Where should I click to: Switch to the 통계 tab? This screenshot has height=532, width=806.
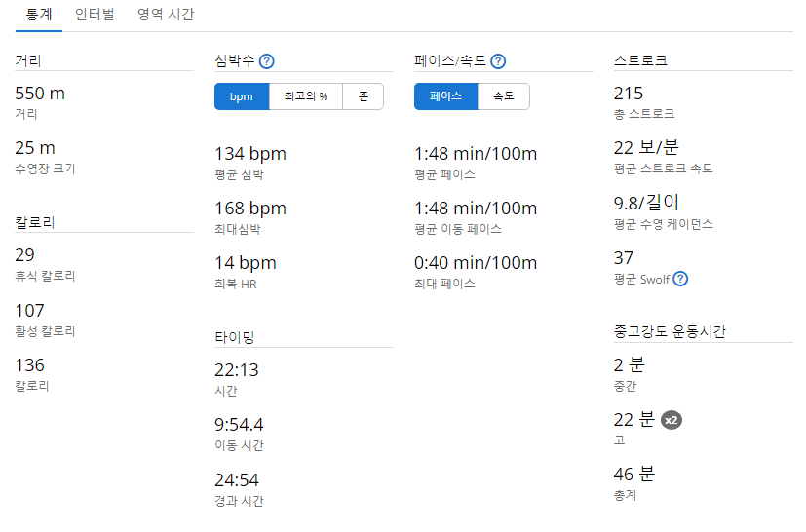39,15
